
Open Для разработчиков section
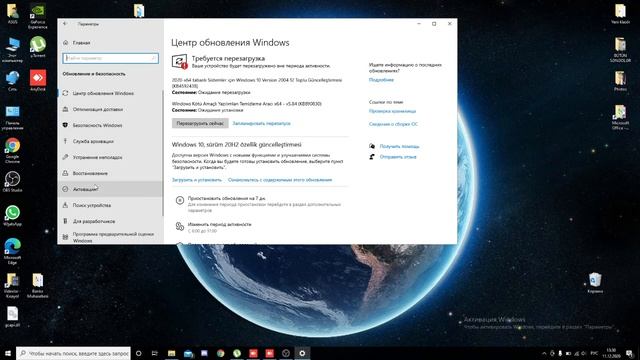point(110,221)
